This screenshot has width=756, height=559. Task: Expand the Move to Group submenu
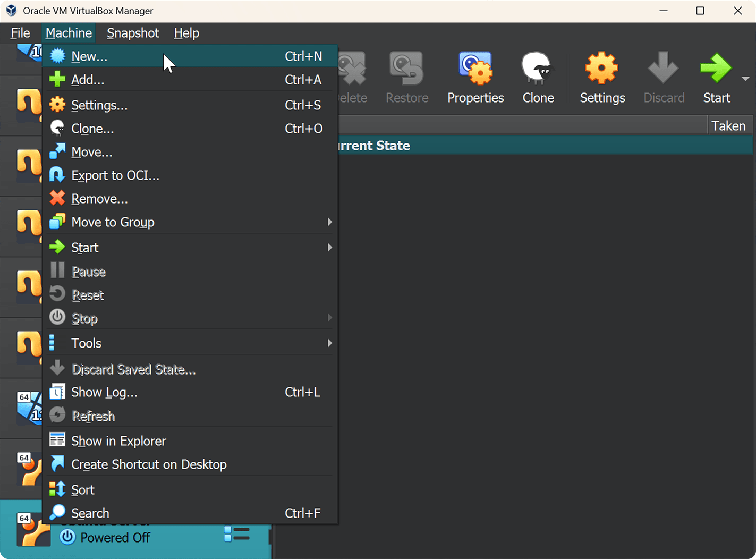point(113,222)
